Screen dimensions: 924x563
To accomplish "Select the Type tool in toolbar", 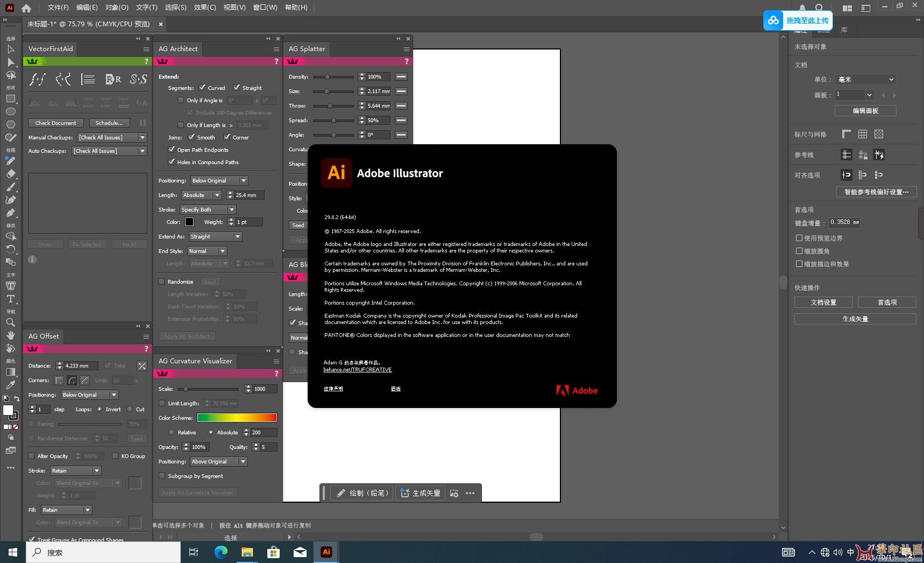I will (10, 299).
